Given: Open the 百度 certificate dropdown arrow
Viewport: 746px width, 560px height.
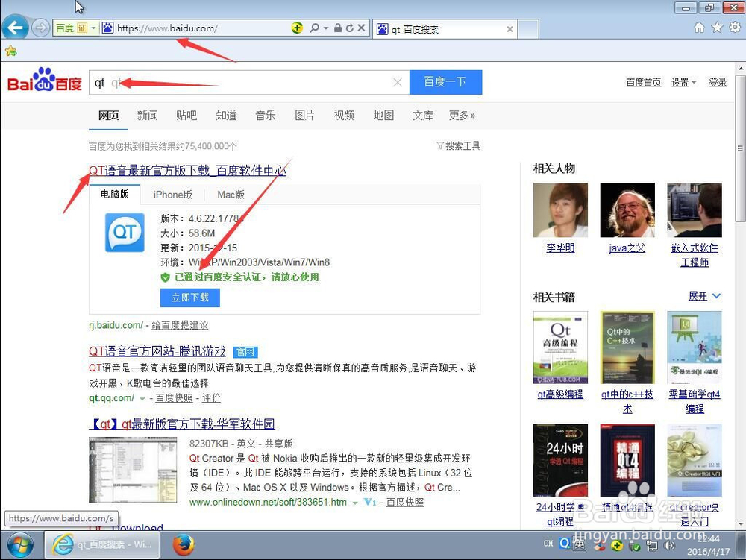Looking at the screenshot, I should (x=93, y=28).
